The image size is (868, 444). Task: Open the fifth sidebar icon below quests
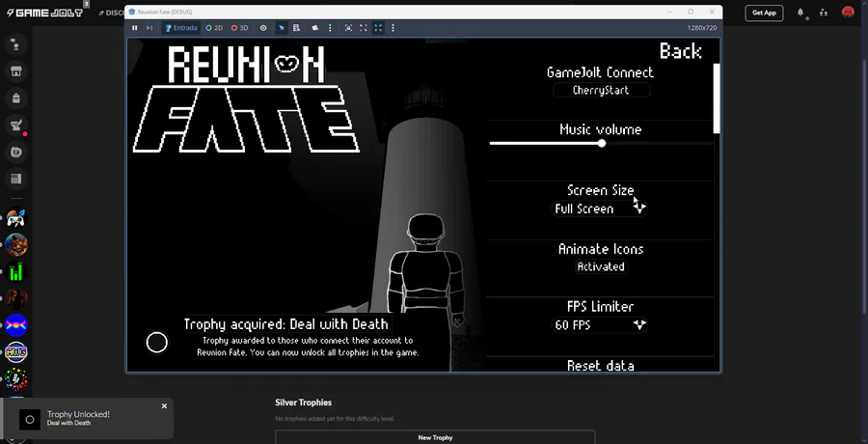click(x=16, y=152)
